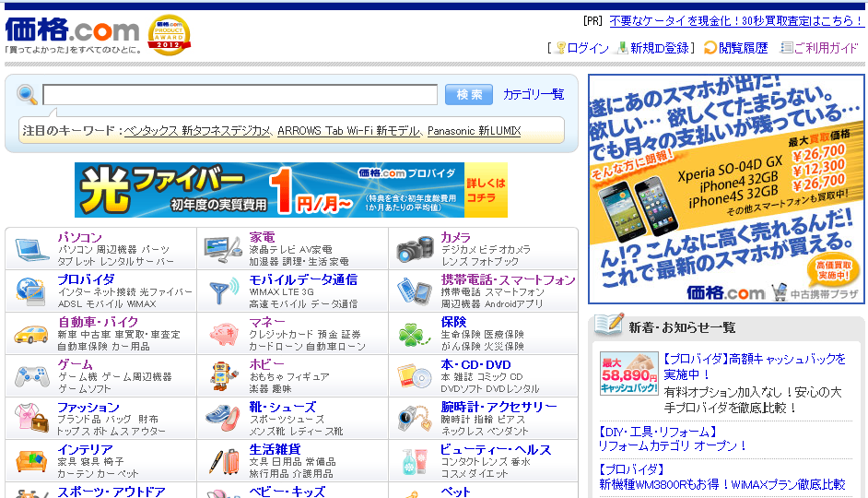Screen dimensions: 868x498
Task: Click the wristwatch icon for 腕時計・アクセサリー
Action: pos(416,420)
